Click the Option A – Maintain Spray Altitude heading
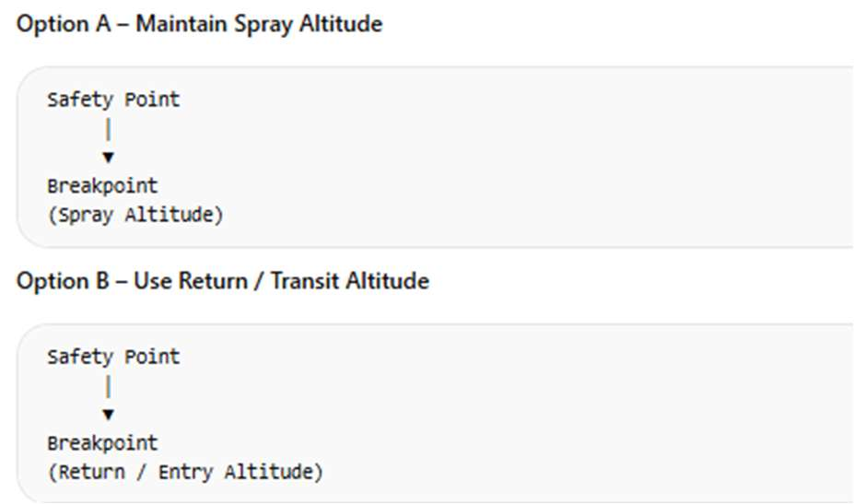Screen dimensions: 854x504 pyautogui.click(x=199, y=25)
